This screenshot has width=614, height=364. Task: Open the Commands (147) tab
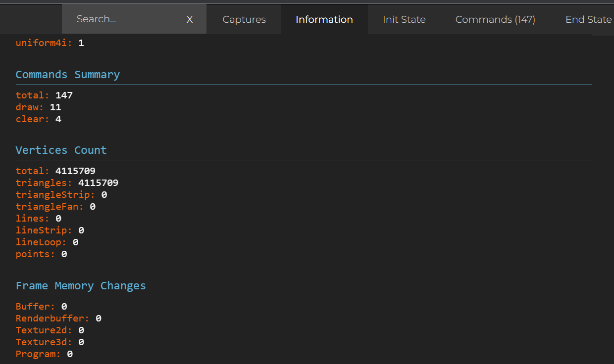click(x=495, y=19)
